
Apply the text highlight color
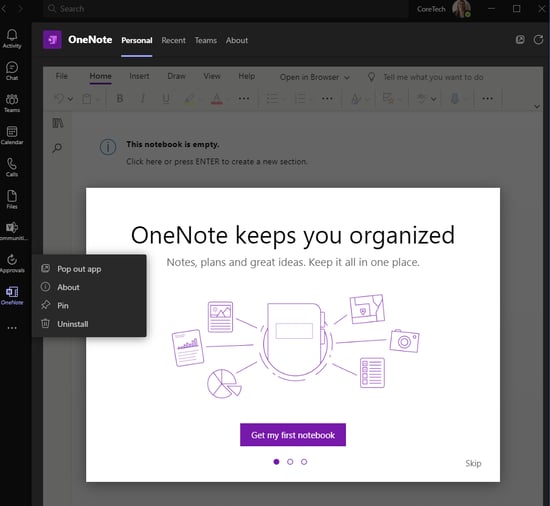(189, 99)
